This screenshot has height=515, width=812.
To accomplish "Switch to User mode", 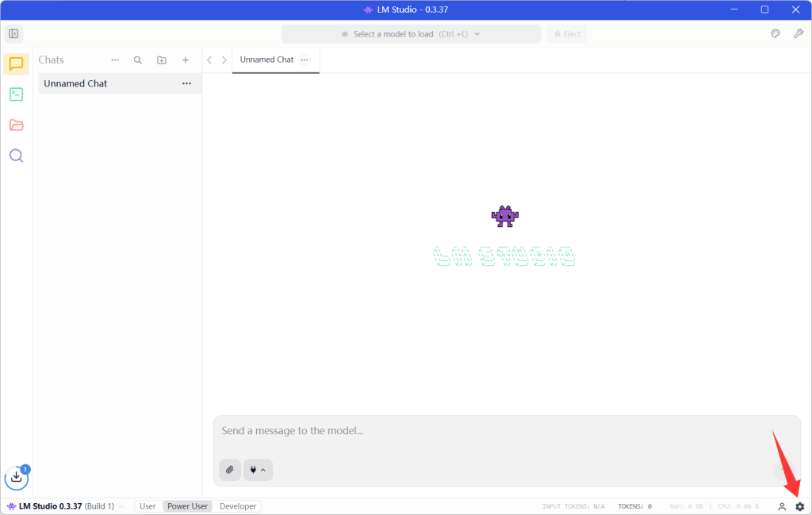I will coord(148,506).
